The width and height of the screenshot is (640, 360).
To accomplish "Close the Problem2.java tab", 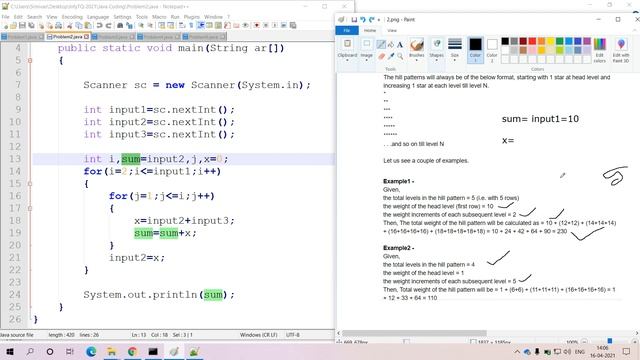I will pyautogui.click(x=87, y=37).
